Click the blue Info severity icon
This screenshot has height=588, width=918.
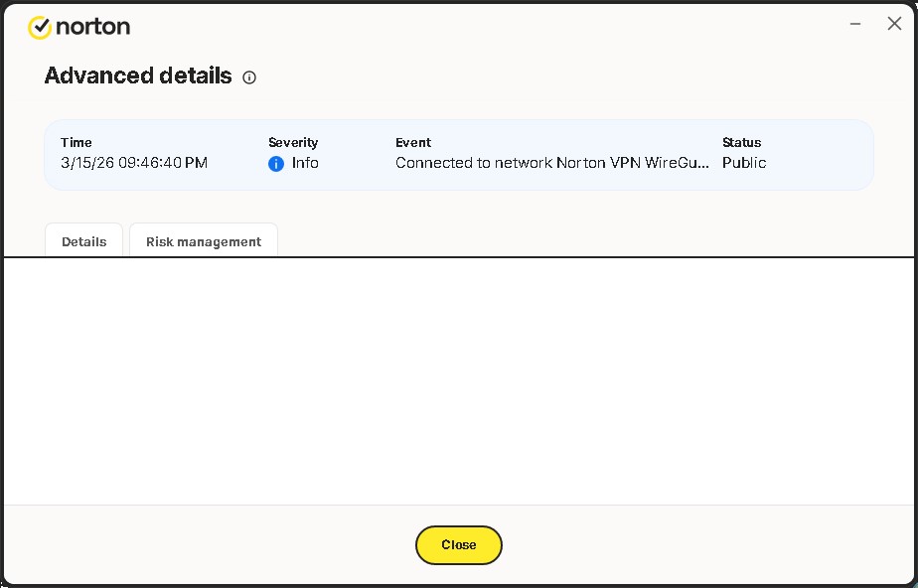[276, 164]
